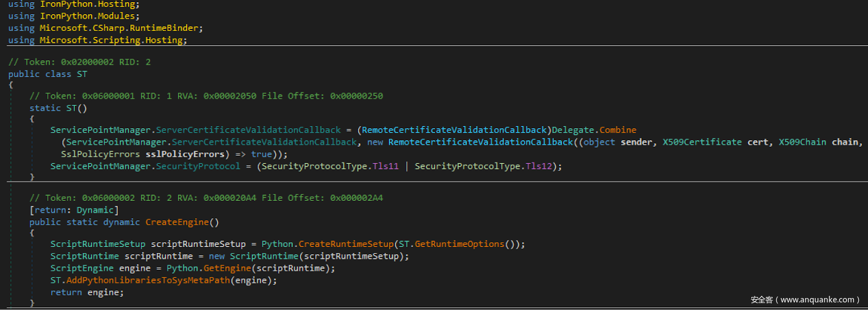Viewport: 868px width, 310px height.
Task: Click the X509Chain type reference
Action: coord(802,142)
